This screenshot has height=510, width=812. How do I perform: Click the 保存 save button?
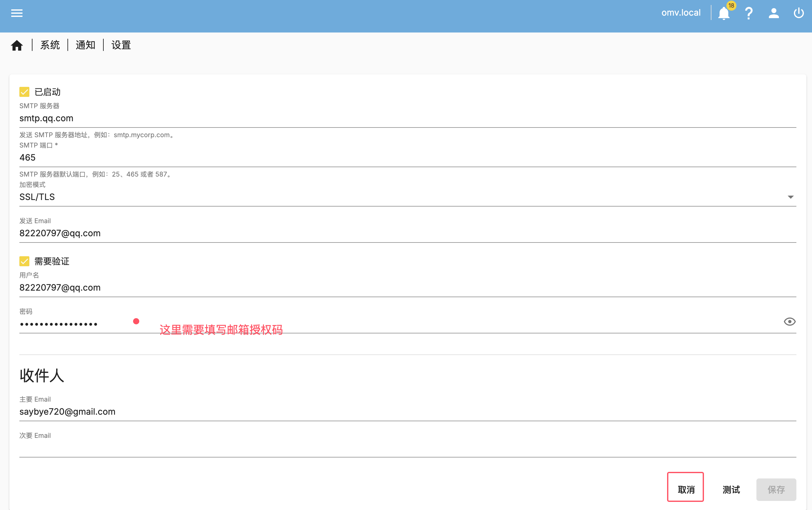point(776,489)
